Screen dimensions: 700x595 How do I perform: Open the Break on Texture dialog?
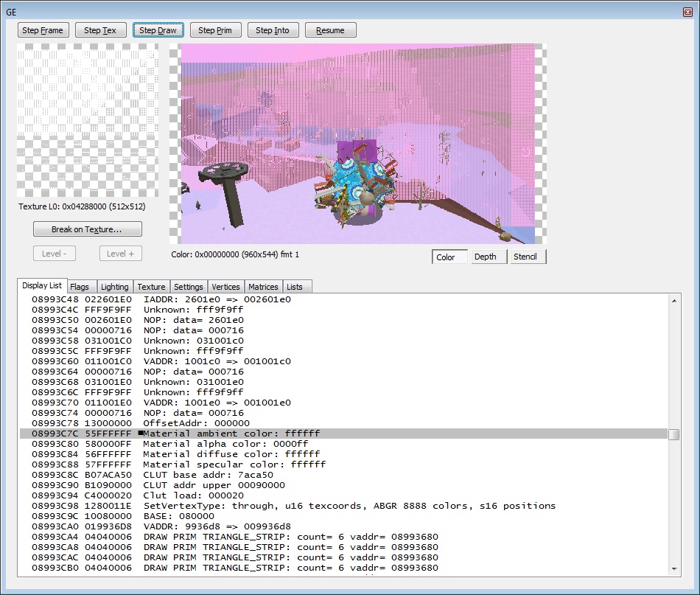point(87,229)
